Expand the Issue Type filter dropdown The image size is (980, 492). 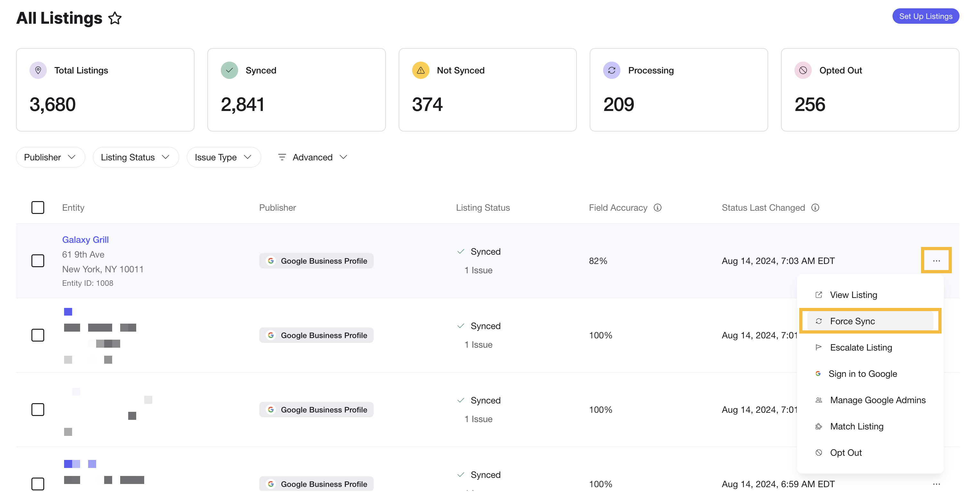224,157
